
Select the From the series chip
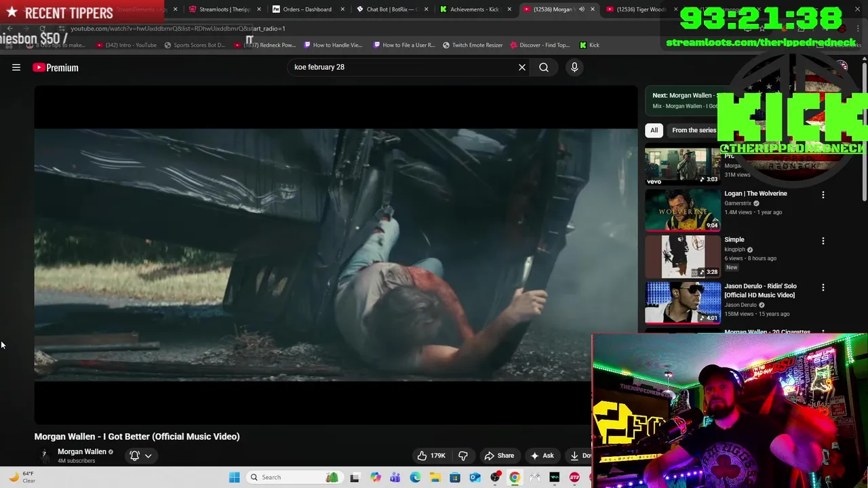coord(694,130)
